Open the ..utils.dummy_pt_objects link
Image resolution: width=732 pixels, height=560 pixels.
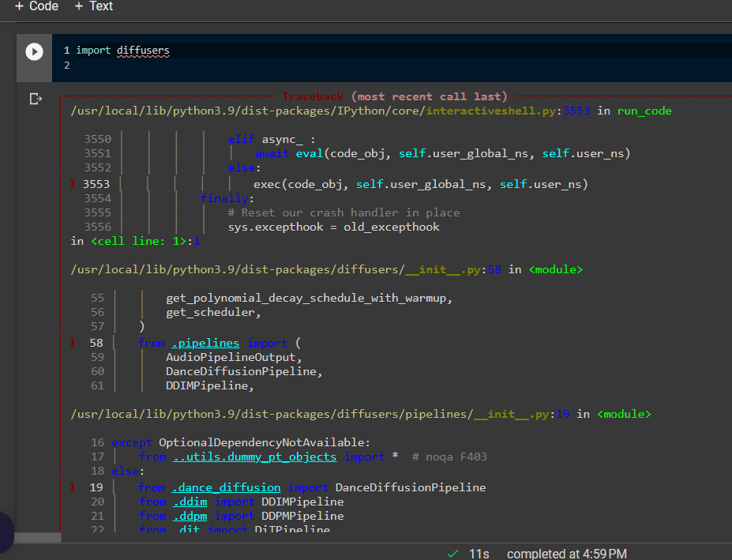254,457
